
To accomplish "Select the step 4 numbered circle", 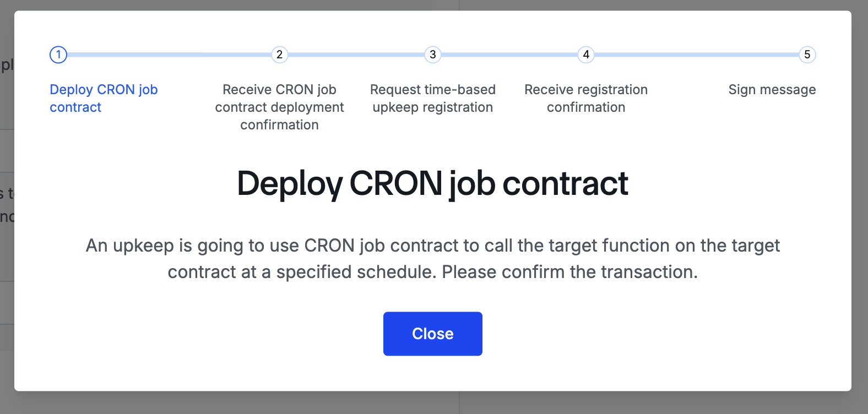I will click(586, 55).
